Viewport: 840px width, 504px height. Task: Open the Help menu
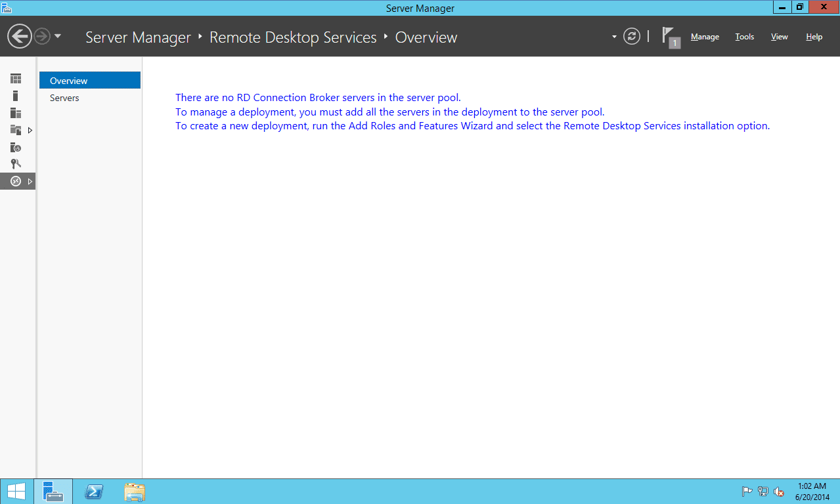tap(814, 37)
